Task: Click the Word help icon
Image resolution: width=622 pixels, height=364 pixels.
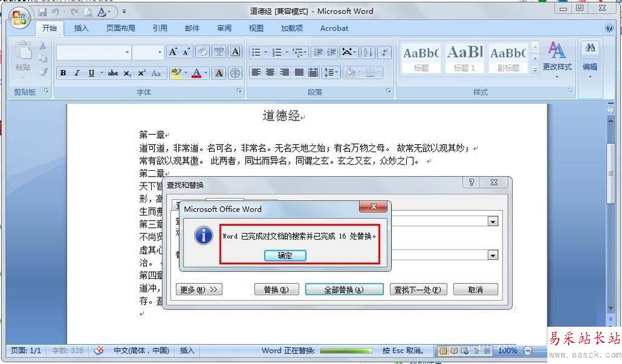Action: click(610, 28)
